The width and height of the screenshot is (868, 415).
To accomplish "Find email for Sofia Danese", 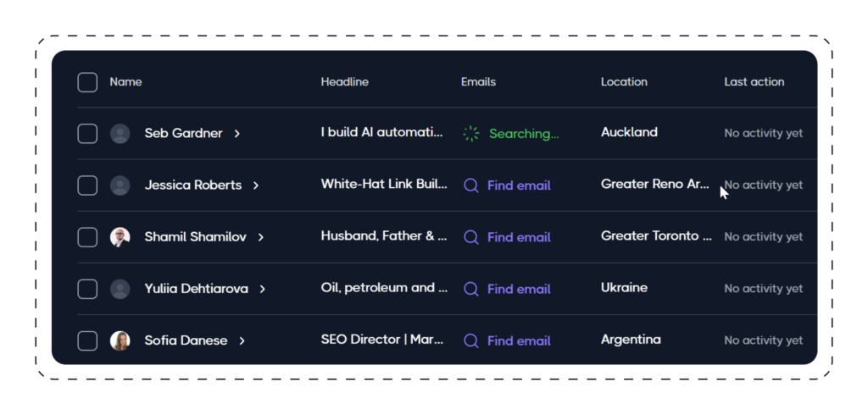I will pyautogui.click(x=519, y=340).
